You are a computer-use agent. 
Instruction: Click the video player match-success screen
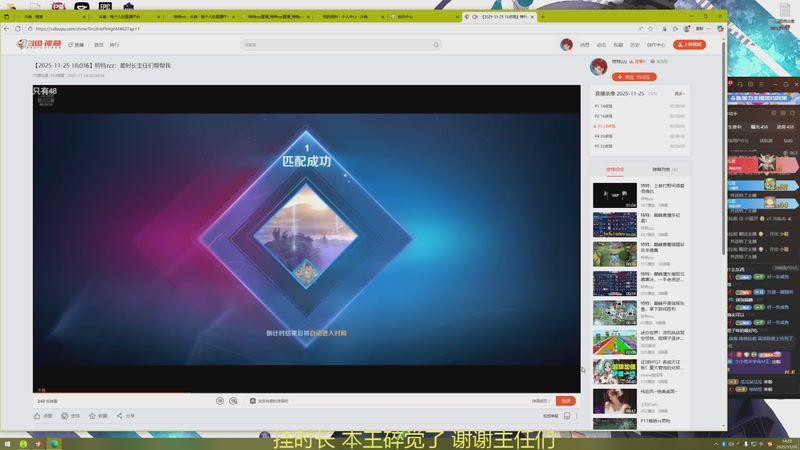click(307, 239)
